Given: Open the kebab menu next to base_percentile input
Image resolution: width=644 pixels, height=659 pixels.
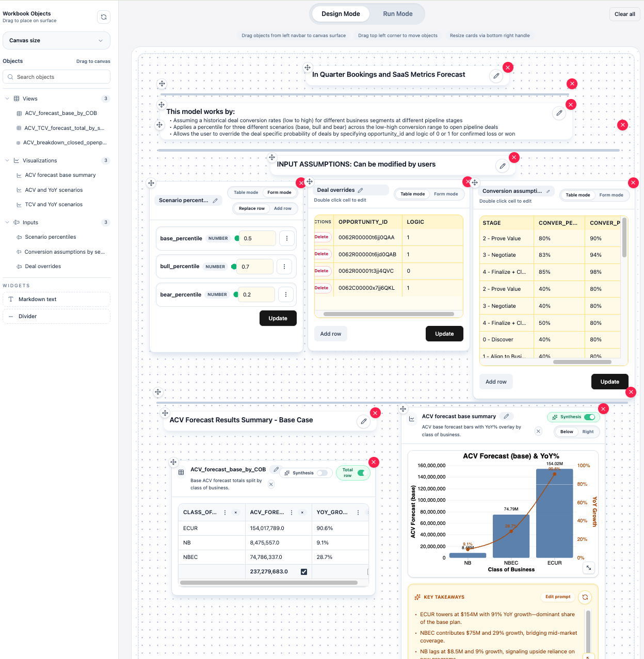Looking at the screenshot, I should click(x=287, y=238).
